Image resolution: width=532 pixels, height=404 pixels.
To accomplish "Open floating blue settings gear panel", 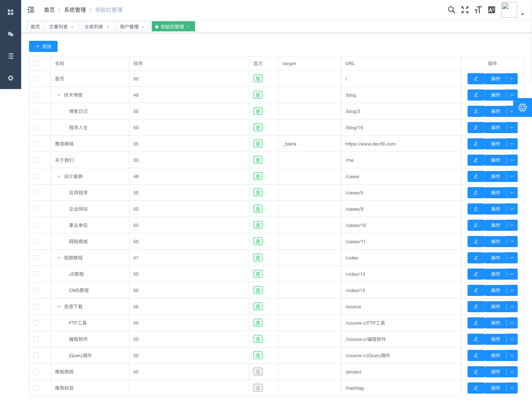I will [x=522, y=107].
